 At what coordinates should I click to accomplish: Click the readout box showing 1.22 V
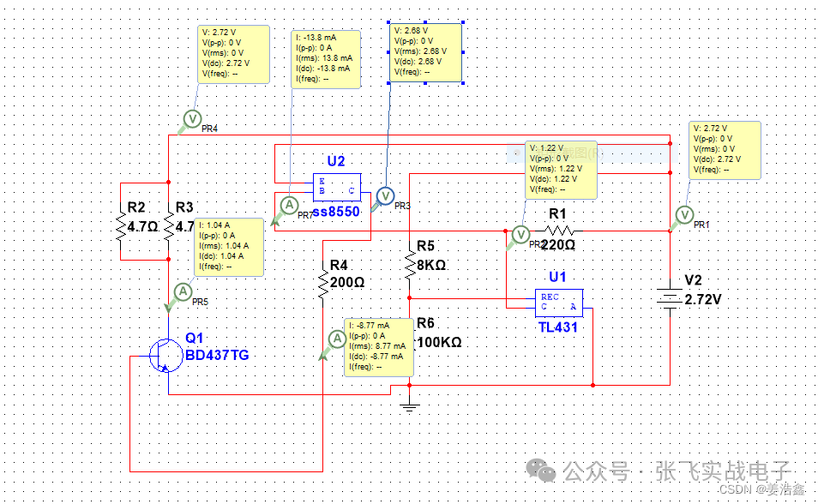[x=561, y=170]
